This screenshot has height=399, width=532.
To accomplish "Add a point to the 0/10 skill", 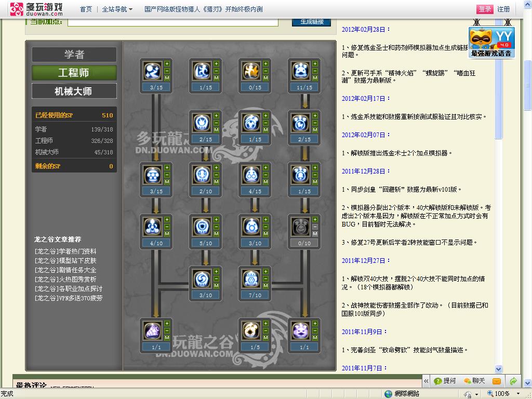I will coord(315,220).
